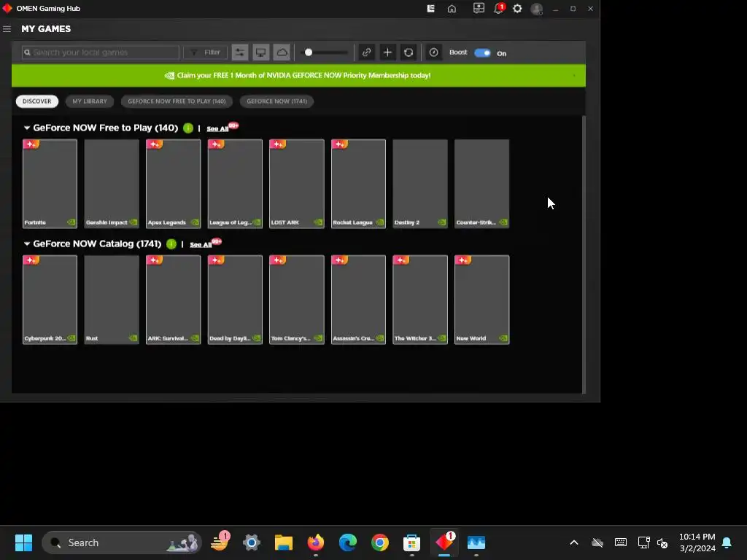Click the NVIDIA GeForce NOW free month banner
The image size is (747, 560).
point(298,75)
